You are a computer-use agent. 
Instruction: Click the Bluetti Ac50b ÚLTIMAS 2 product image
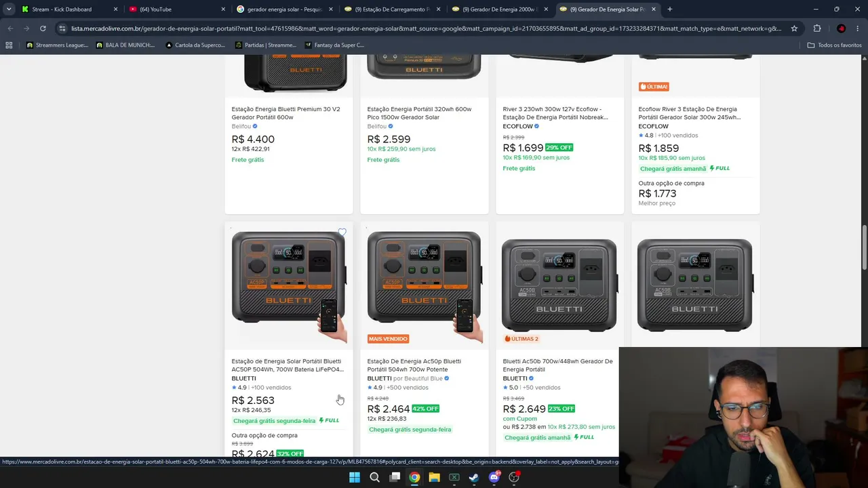pyautogui.click(x=560, y=285)
